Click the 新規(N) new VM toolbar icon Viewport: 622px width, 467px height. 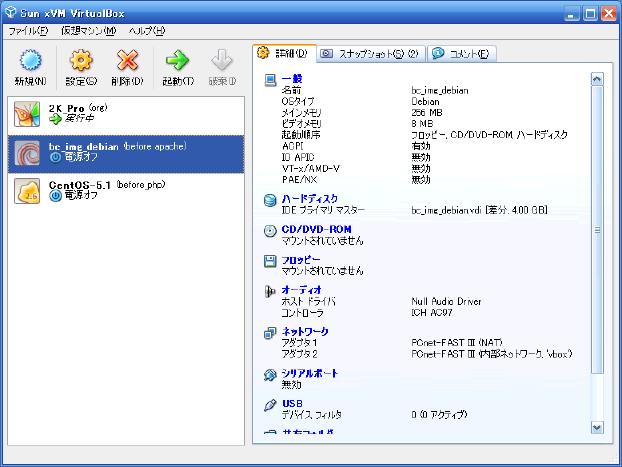pos(30,60)
